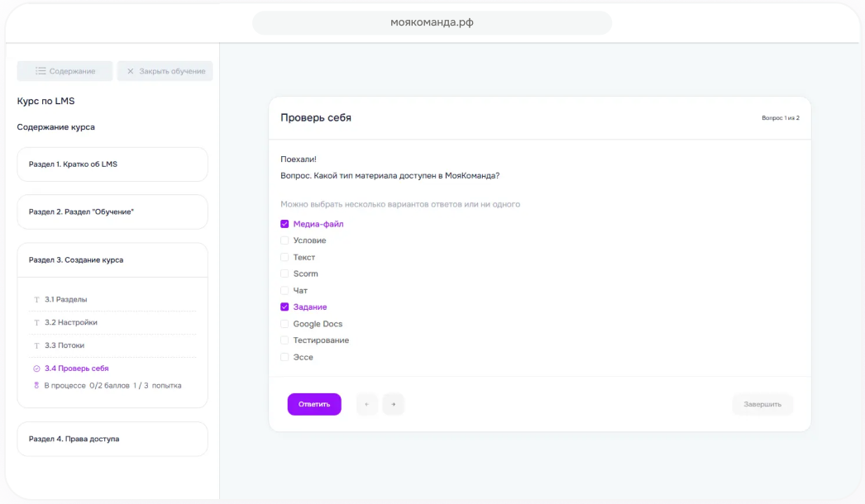Screen dimensions: 865x504
Task: Click the моякоманда.рф address bar
Action: click(432, 22)
